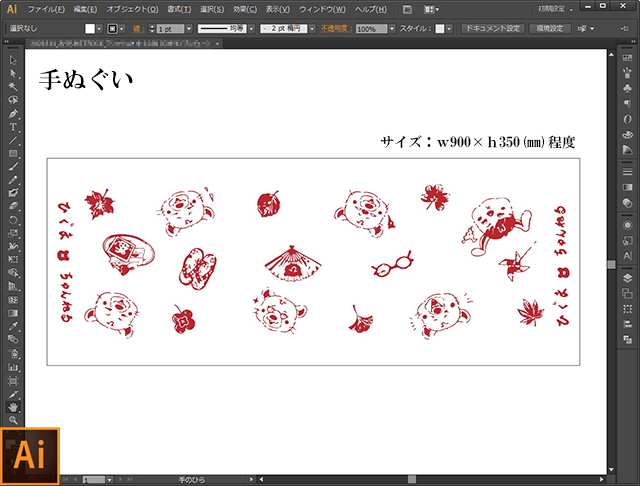This screenshot has width=640, height=486.
Task: Select the Free Transform tool
Action: click(x=13, y=260)
